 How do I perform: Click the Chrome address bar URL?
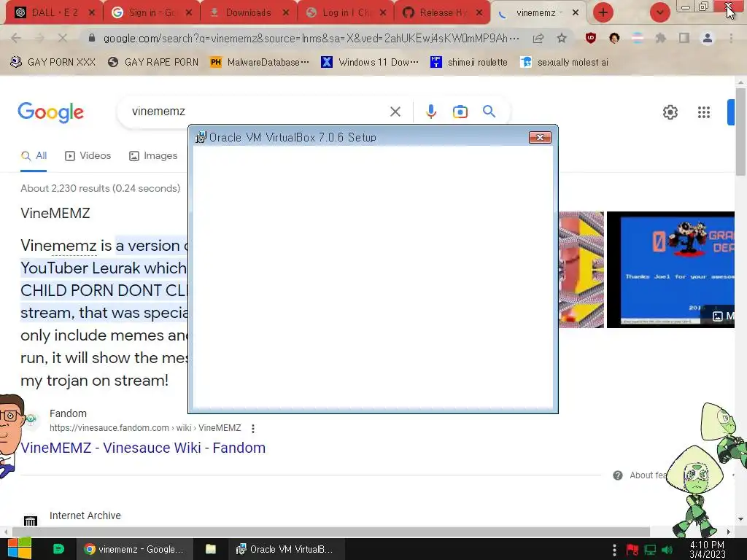pos(311,38)
